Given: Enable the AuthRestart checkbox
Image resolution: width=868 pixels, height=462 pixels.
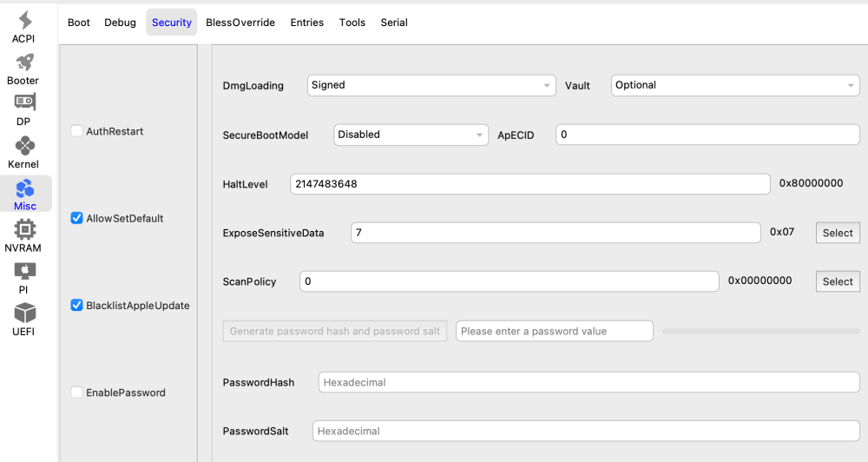Looking at the screenshot, I should [76, 131].
